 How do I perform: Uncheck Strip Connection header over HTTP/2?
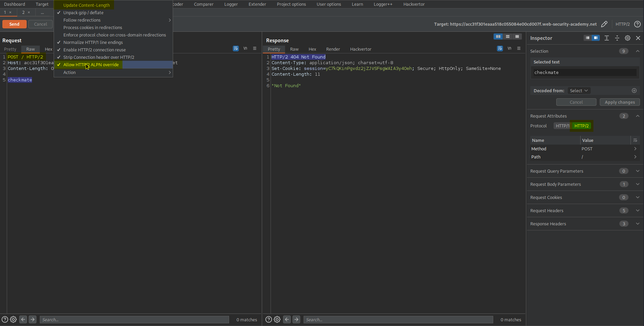[113, 57]
